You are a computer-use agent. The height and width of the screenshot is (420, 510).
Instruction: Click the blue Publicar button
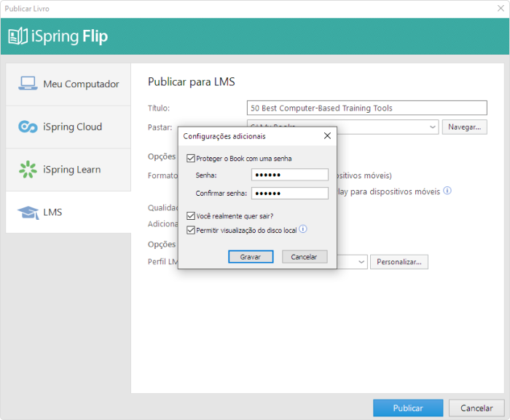(408, 408)
